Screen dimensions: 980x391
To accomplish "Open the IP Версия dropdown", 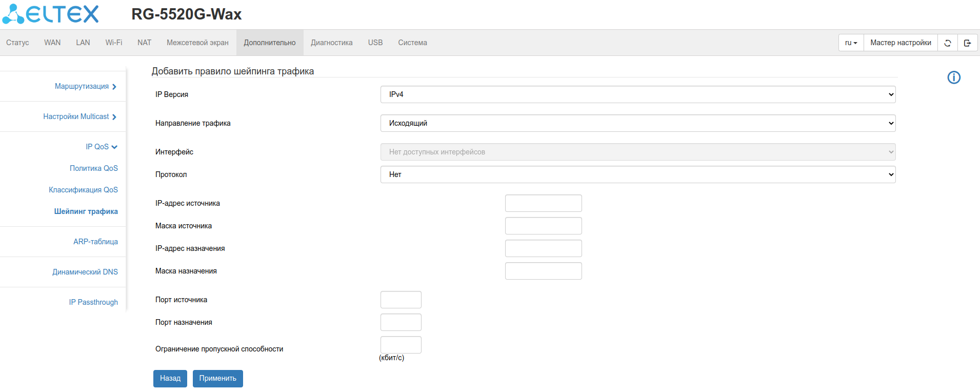I will [637, 94].
